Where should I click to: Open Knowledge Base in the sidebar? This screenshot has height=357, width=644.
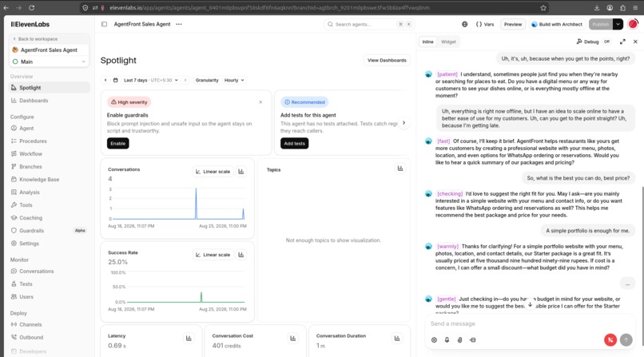[x=50, y=180]
